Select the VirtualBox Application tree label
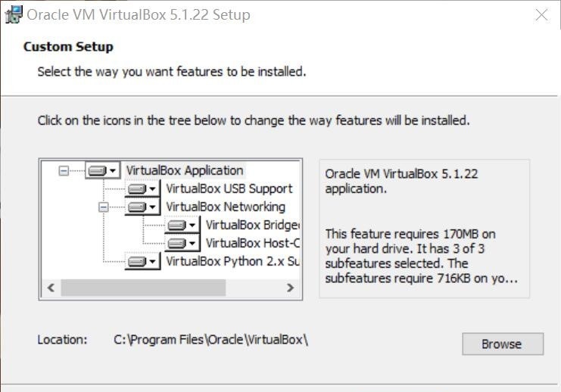The height and width of the screenshot is (392, 561). (184, 171)
